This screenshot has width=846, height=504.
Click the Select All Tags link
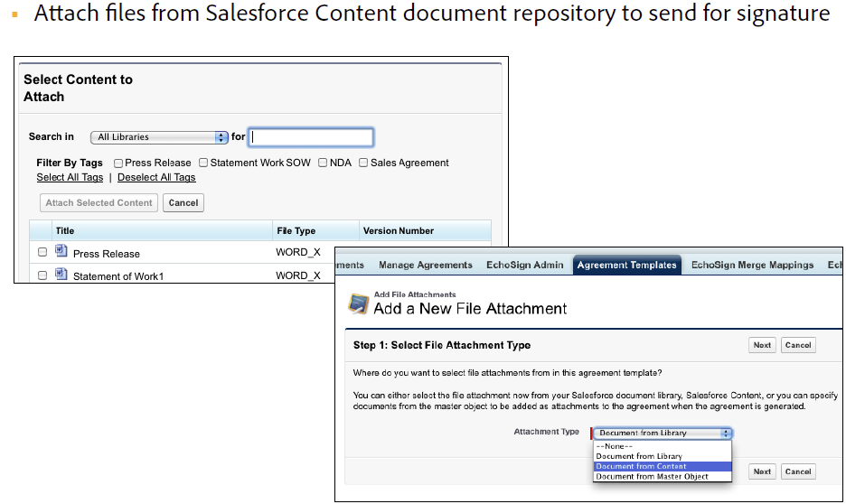coord(70,178)
